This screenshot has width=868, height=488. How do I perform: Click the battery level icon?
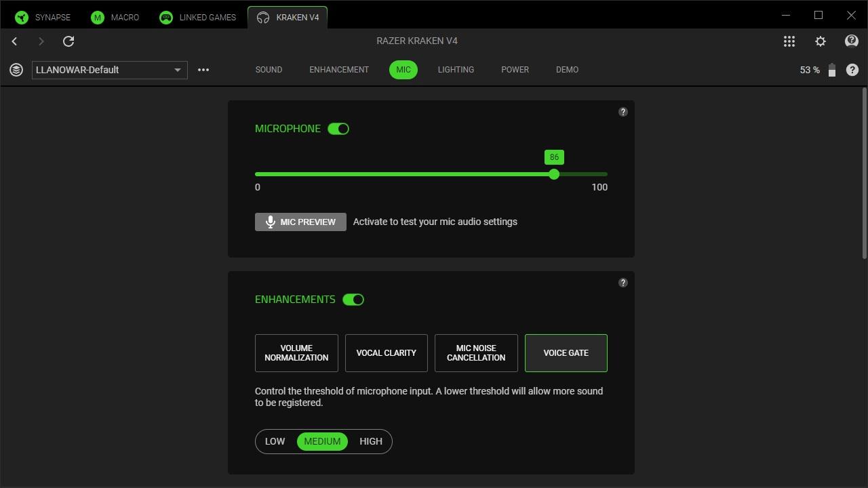click(x=832, y=70)
